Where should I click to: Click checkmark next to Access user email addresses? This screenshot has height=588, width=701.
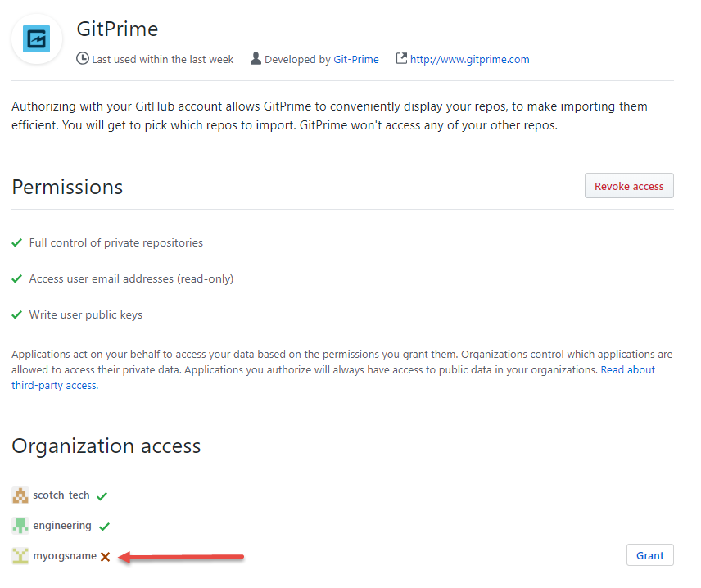tap(17, 279)
